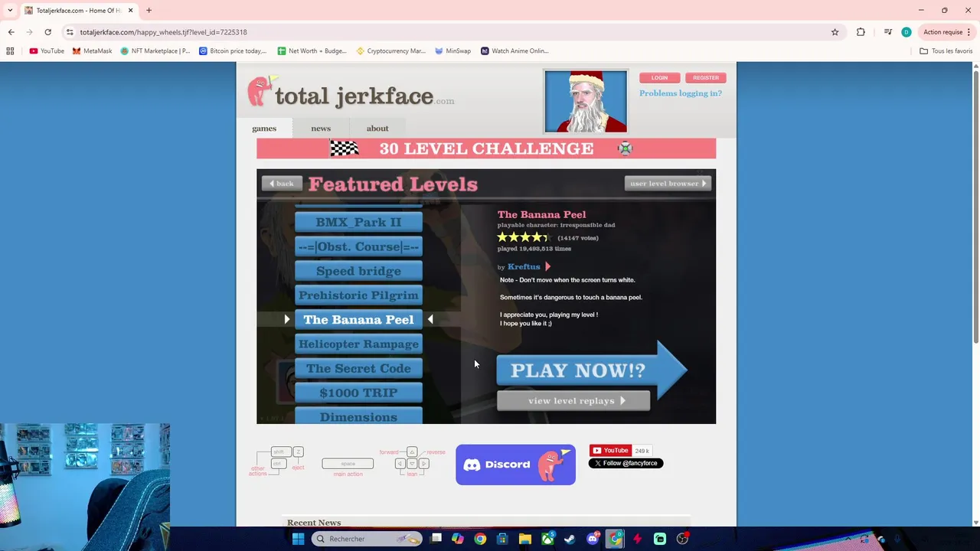Open Problems logging in? link

coord(681,93)
